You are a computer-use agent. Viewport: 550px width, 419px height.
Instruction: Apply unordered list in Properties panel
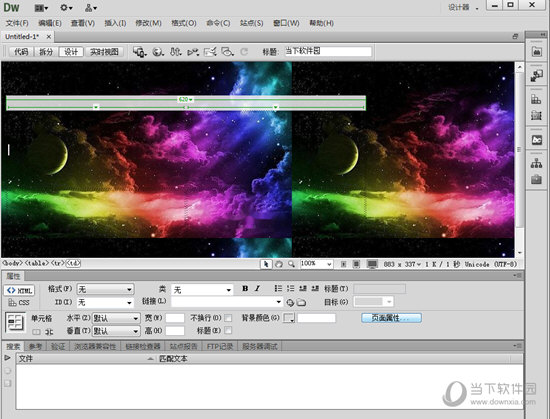tap(278, 289)
